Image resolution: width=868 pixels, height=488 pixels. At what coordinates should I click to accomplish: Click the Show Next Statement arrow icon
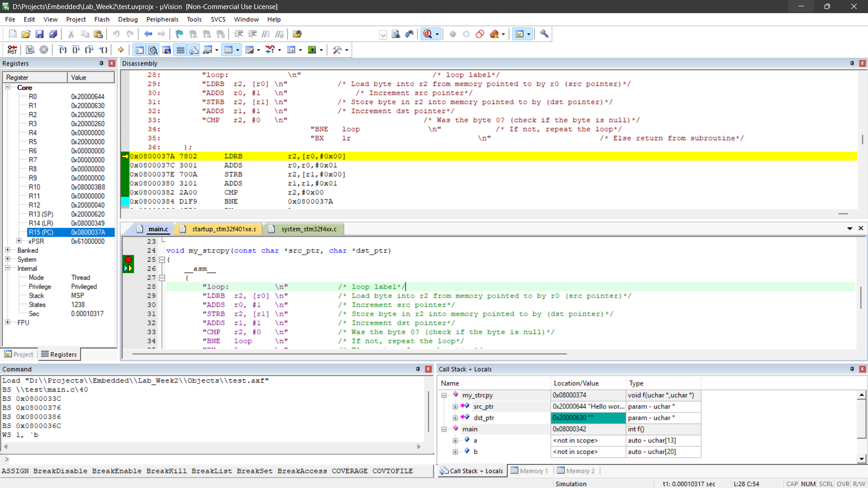click(x=121, y=50)
